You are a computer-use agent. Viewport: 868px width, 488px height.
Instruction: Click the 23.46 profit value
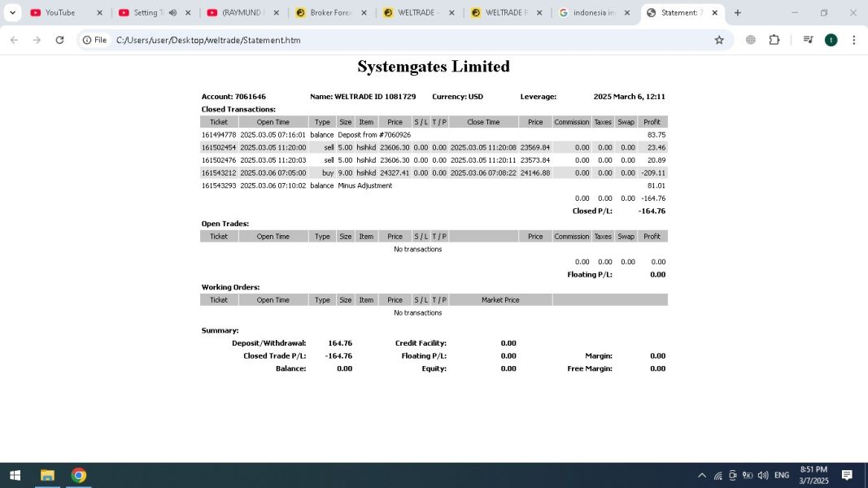point(656,148)
